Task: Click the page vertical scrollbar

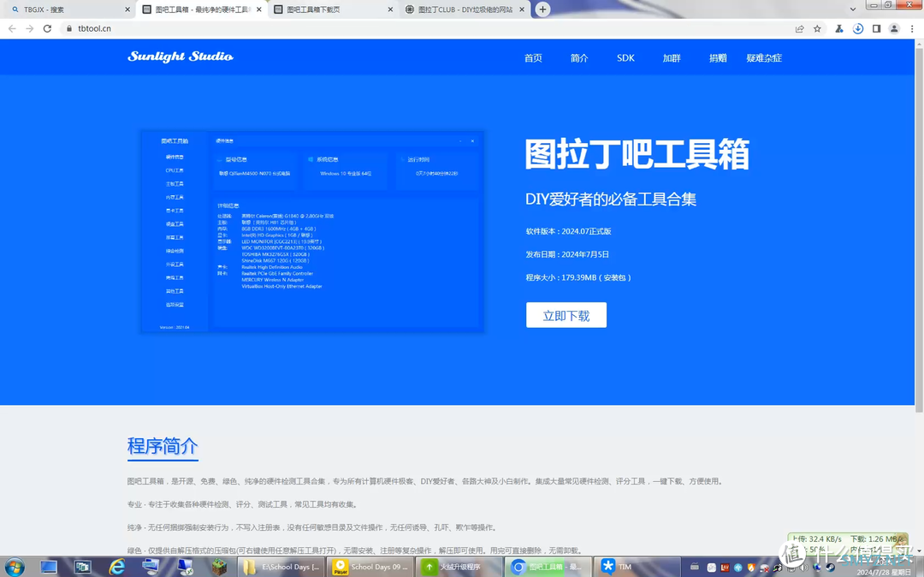Action: (x=919, y=229)
